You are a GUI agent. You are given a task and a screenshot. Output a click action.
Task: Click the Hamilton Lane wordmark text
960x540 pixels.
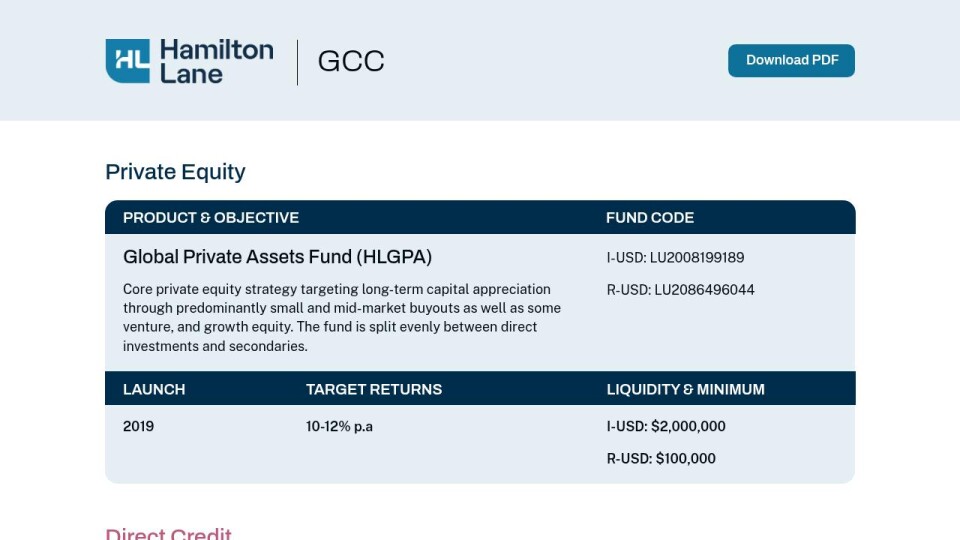(217, 61)
